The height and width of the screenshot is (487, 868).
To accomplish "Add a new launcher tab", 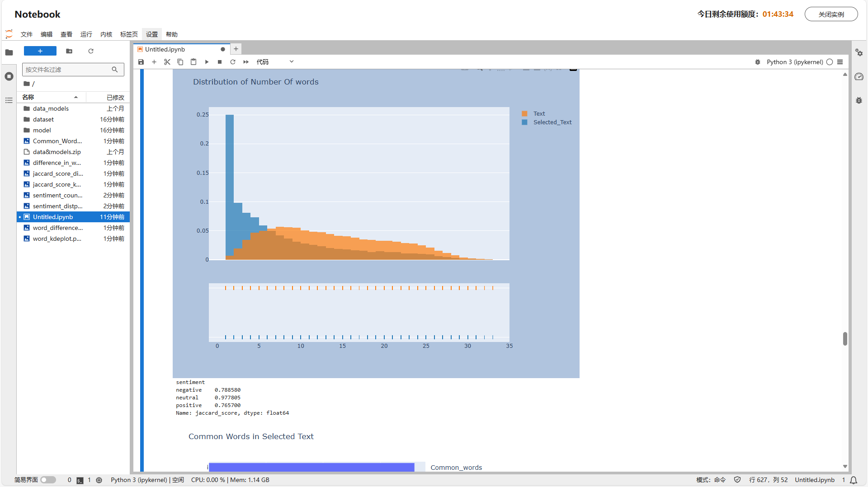I will click(x=236, y=49).
